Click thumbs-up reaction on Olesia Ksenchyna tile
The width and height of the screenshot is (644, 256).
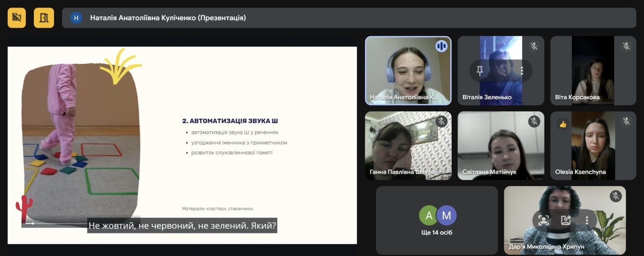(563, 124)
